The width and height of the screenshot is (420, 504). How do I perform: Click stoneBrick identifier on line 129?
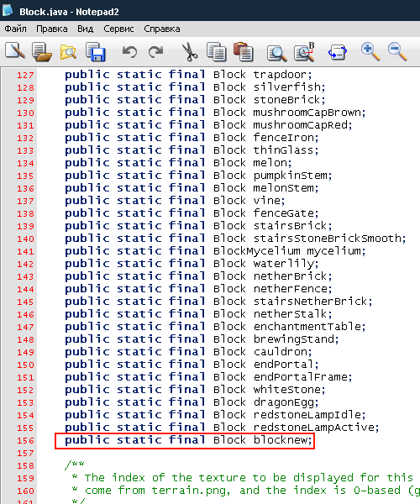pos(287,100)
